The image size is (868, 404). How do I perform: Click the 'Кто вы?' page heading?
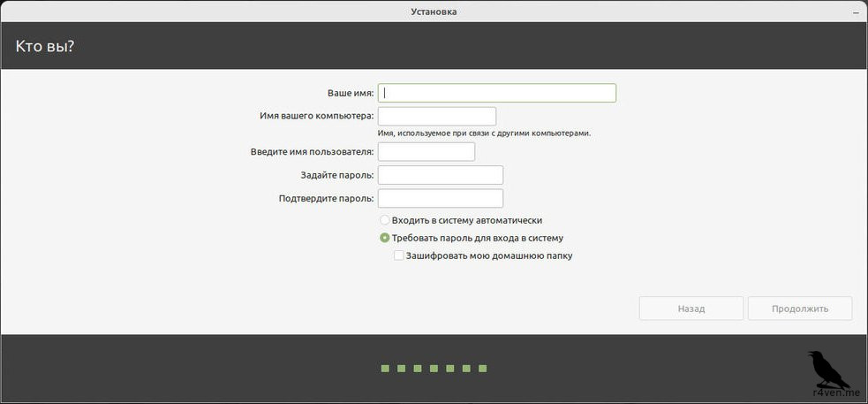[44, 46]
